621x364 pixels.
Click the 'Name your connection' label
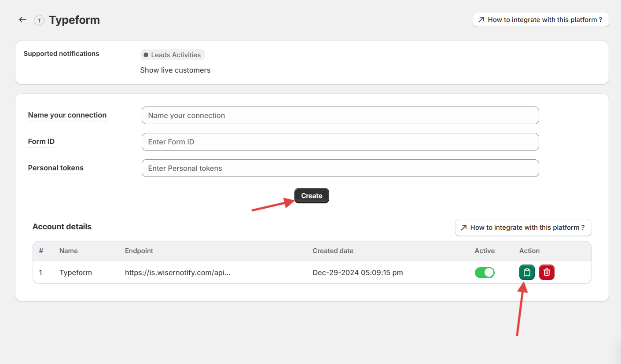[x=67, y=115]
